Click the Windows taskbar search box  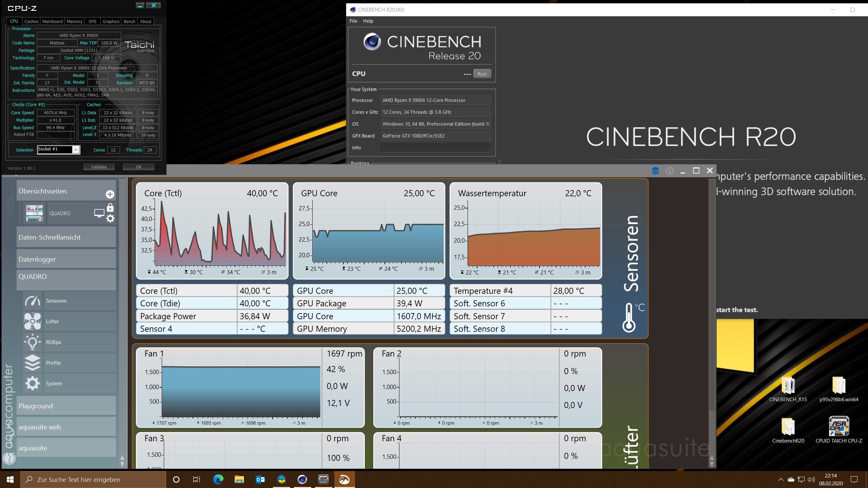coord(93,480)
